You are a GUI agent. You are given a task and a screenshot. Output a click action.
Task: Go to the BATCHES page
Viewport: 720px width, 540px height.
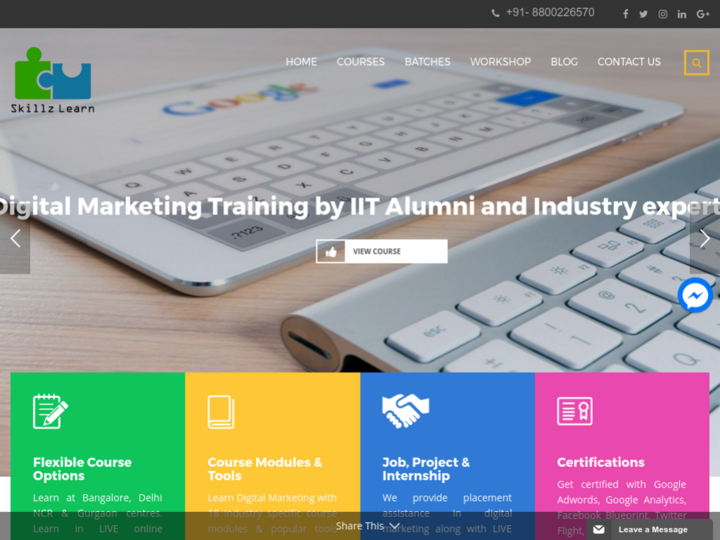click(427, 62)
